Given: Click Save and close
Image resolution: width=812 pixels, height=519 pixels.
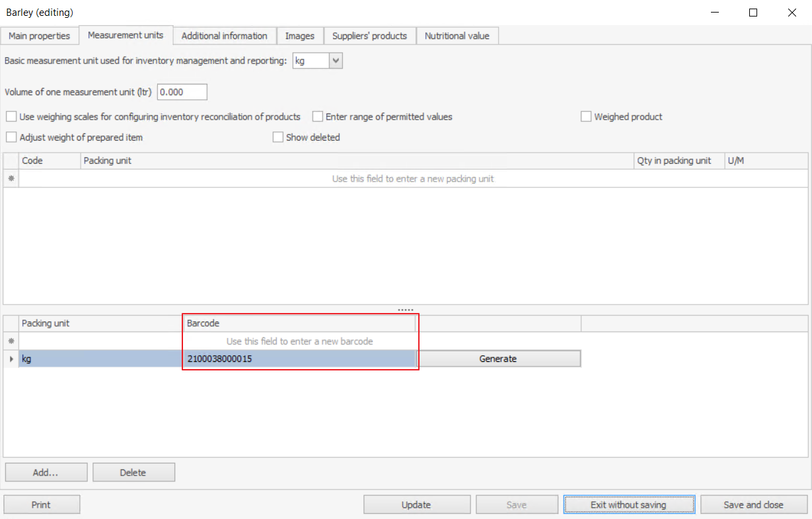Looking at the screenshot, I should tap(753, 504).
